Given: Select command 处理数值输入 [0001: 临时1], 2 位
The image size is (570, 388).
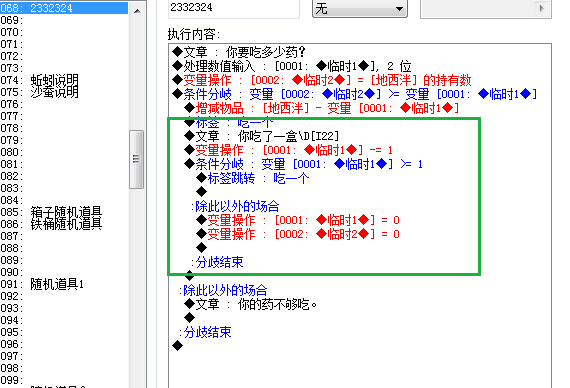Looking at the screenshot, I should click(x=292, y=66).
